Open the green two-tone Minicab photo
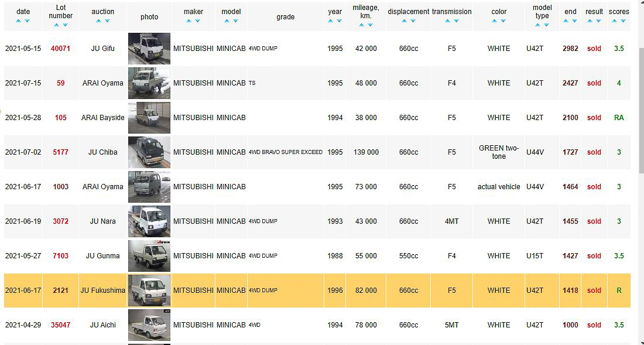Image resolution: width=644 pixels, height=345 pixels. point(149,152)
